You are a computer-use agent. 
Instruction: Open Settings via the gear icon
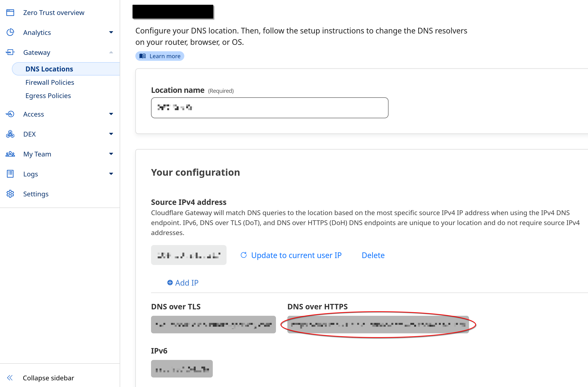10,194
